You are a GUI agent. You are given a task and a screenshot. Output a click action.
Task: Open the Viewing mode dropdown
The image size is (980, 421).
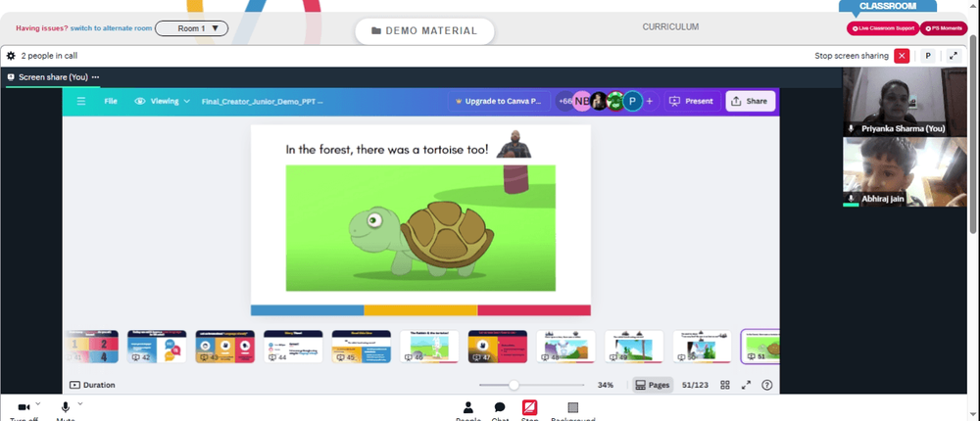tap(163, 101)
